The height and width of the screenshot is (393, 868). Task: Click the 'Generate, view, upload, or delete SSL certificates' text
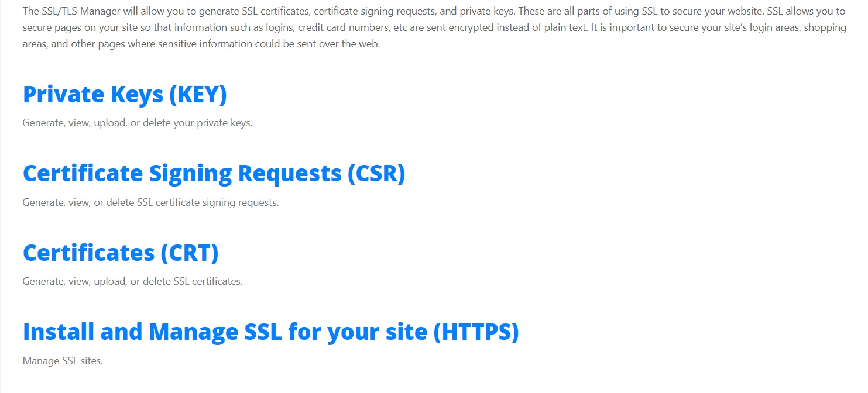132,281
